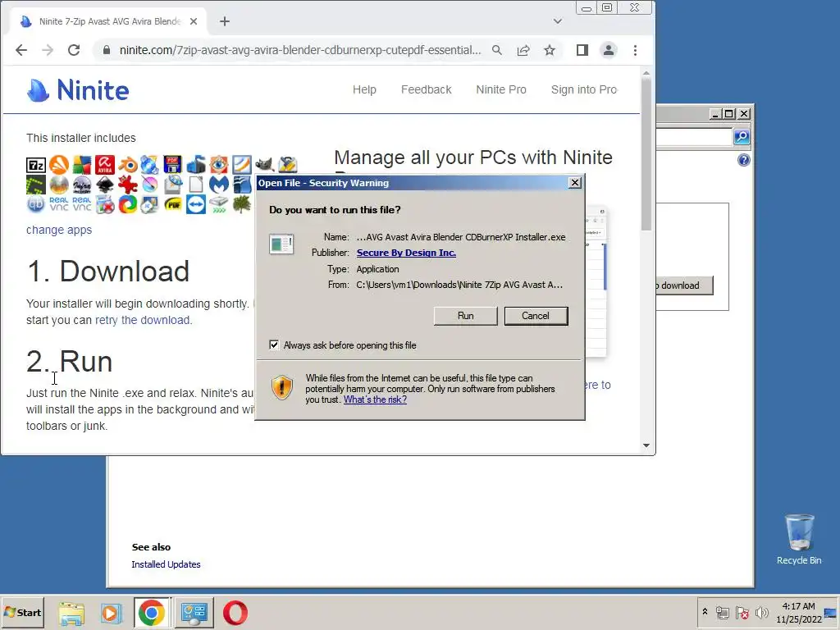Click the scrollbar down arrow
The image size is (840, 630).
(646, 445)
